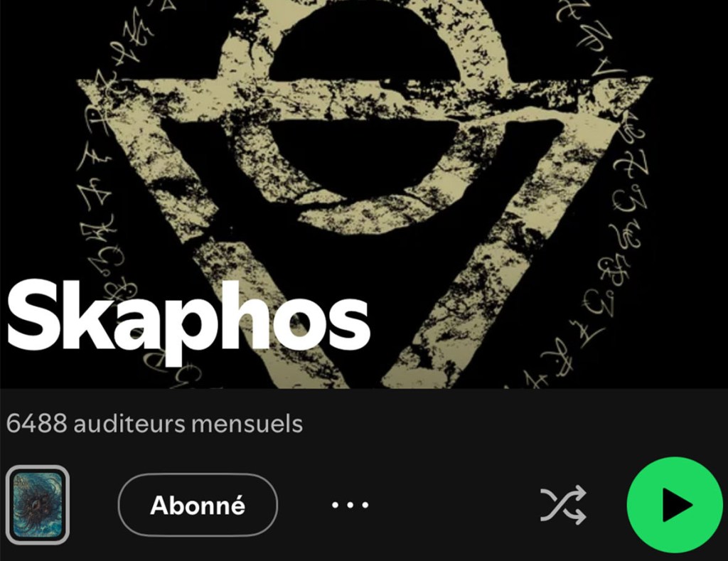Tap the Skaphos banner header image

tap(364, 194)
